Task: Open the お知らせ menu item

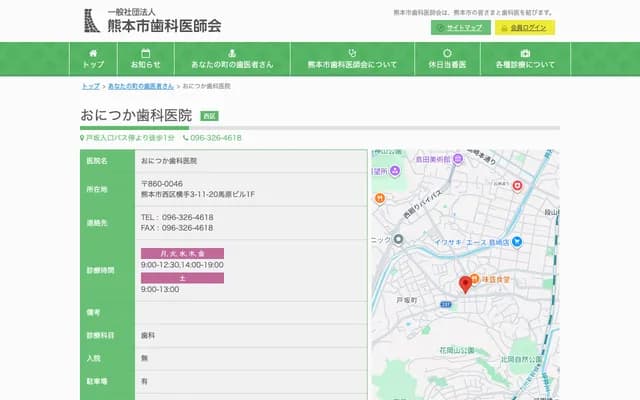Action: click(x=145, y=58)
